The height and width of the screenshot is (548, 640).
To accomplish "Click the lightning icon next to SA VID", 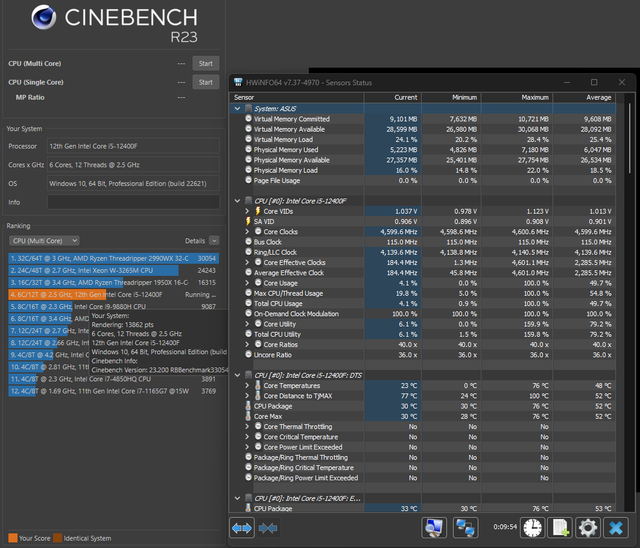I will (x=248, y=221).
